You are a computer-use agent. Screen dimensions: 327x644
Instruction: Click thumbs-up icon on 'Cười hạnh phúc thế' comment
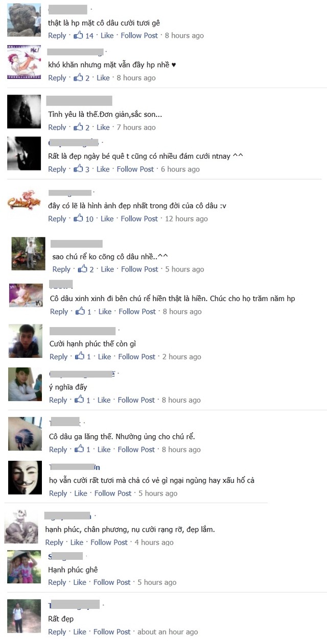(80, 357)
